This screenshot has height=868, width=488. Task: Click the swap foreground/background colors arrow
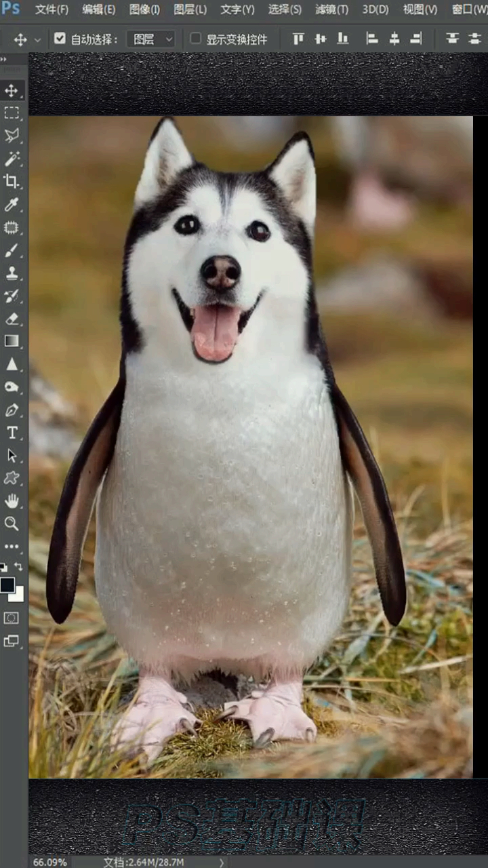click(18, 566)
